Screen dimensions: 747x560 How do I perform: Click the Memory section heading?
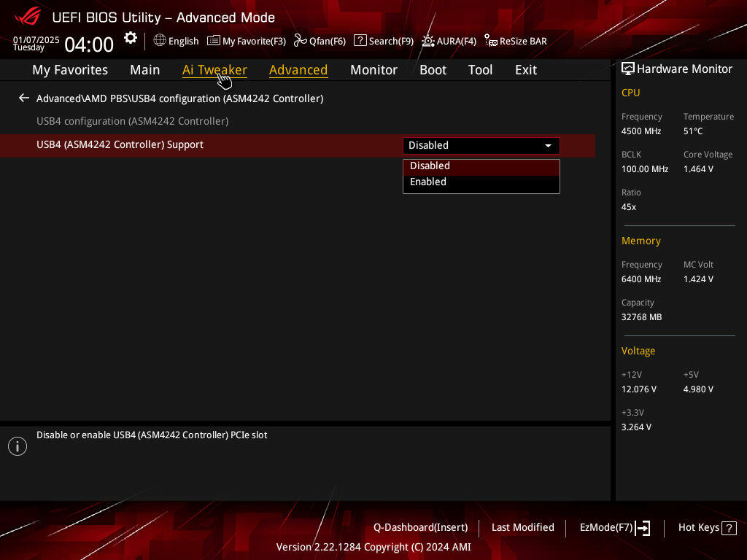tap(640, 241)
